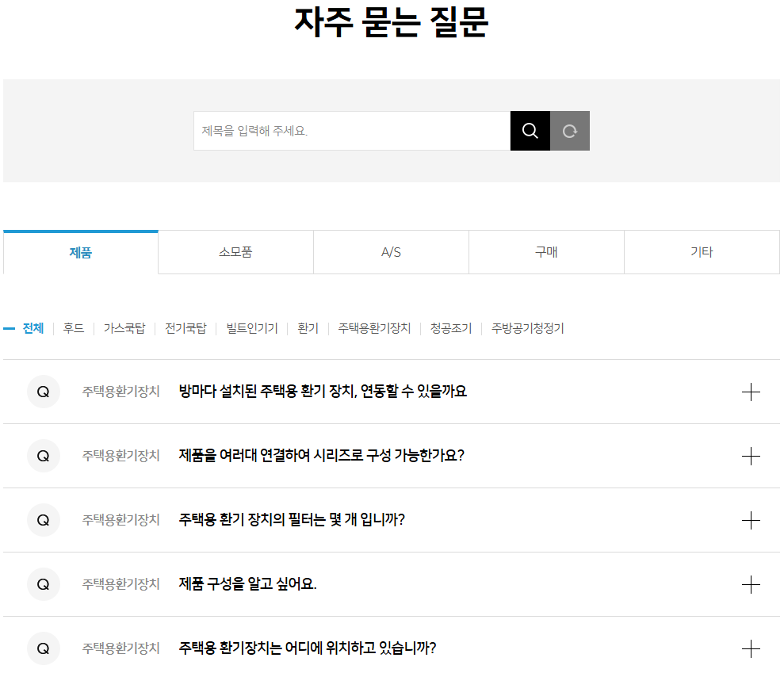This screenshot has width=784, height=673.
Task: Switch to the A/S tab
Action: 391,251
